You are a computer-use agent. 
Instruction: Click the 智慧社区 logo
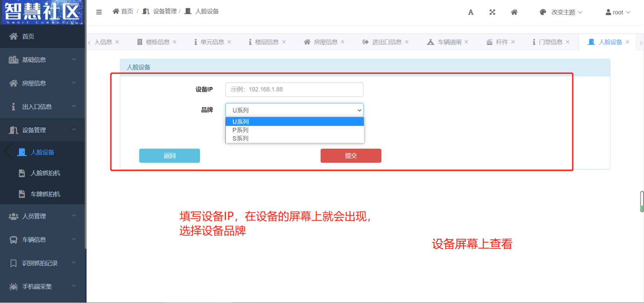tap(43, 12)
